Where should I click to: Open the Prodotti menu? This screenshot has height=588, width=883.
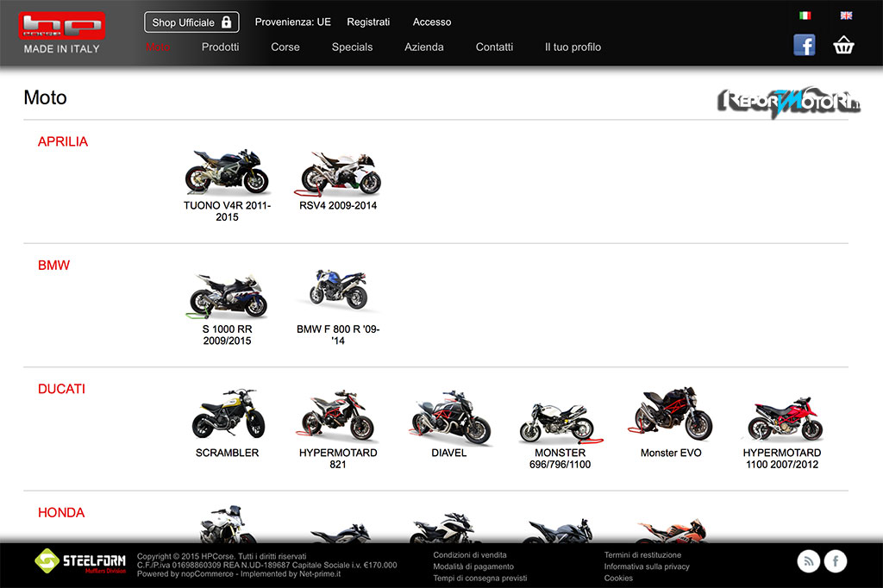[220, 47]
